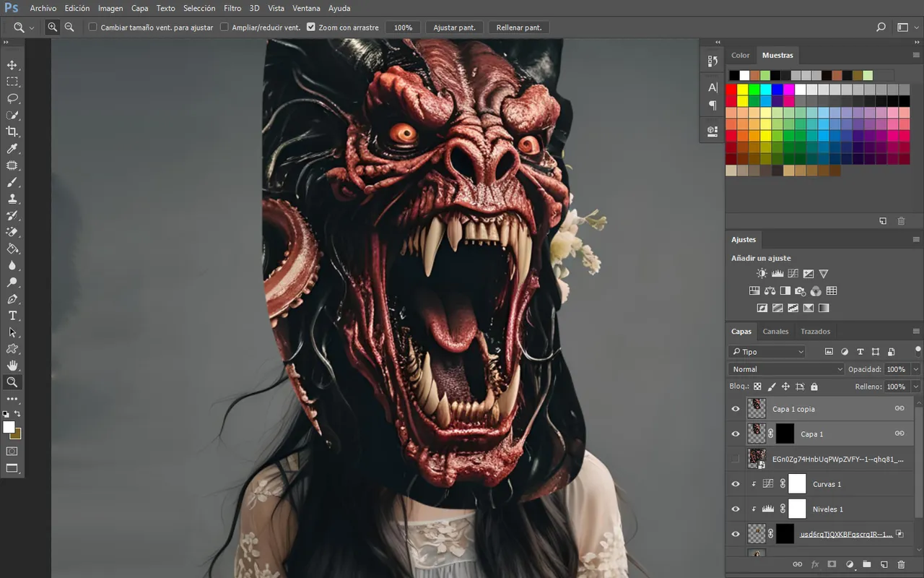The height and width of the screenshot is (578, 924).
Task: Open the Archivo menu
Action: pyautogui.click(x=43, y=8)
